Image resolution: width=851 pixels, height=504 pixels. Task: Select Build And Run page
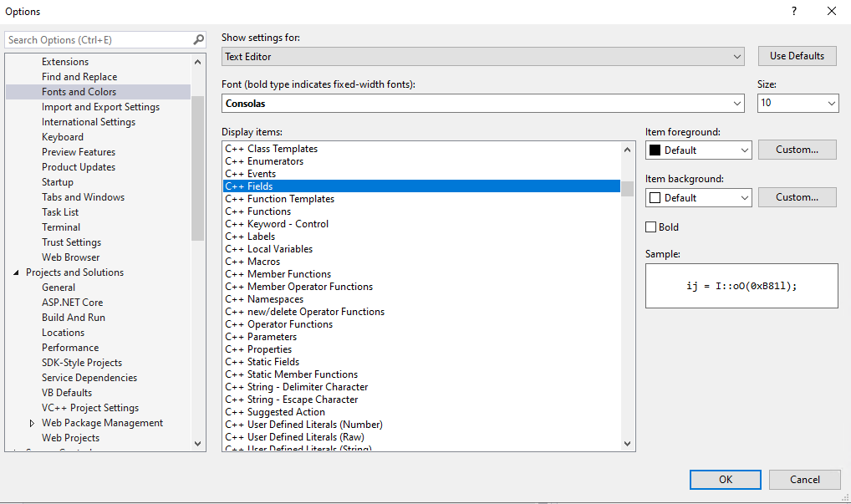pyautogui.click(x=74, y=318)
